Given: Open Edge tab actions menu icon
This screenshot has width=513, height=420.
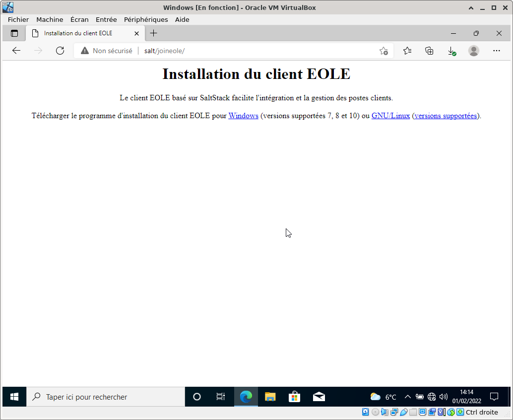Looking at the screenshot, I should (x=14, y=33).
